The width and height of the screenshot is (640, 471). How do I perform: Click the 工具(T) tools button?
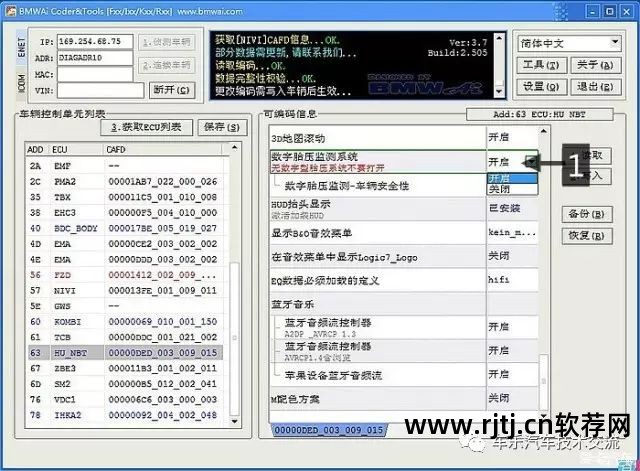[x=541, y=65]
